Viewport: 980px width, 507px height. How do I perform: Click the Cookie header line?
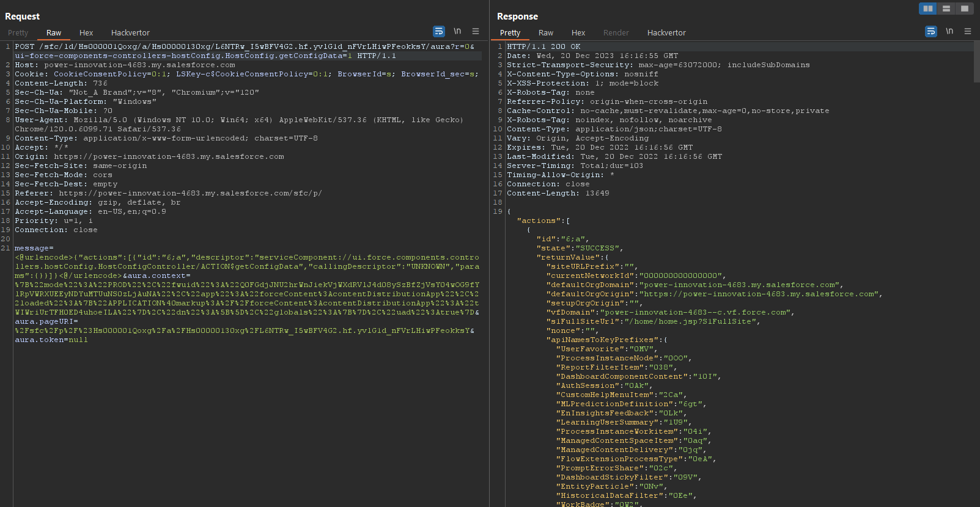click(247, 74)
